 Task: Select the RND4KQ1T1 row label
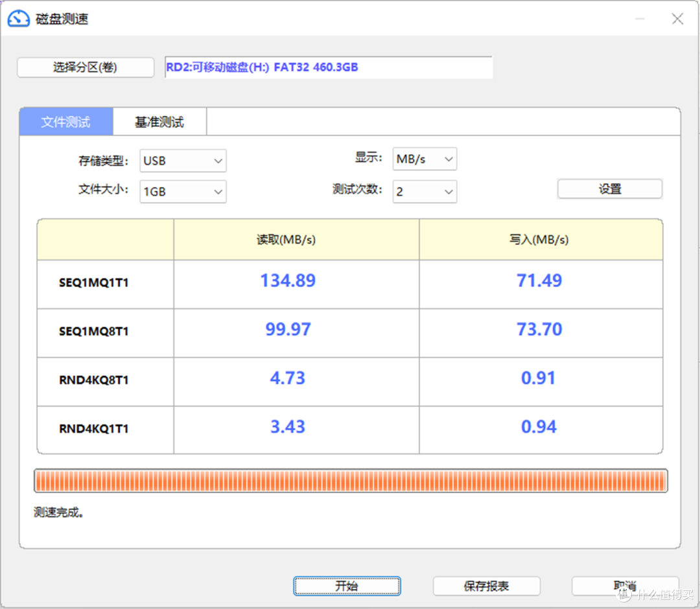point(94,428)
